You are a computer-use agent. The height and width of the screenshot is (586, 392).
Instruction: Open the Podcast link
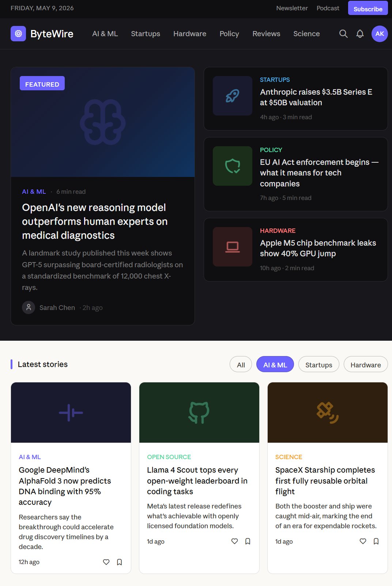(328, 8)
